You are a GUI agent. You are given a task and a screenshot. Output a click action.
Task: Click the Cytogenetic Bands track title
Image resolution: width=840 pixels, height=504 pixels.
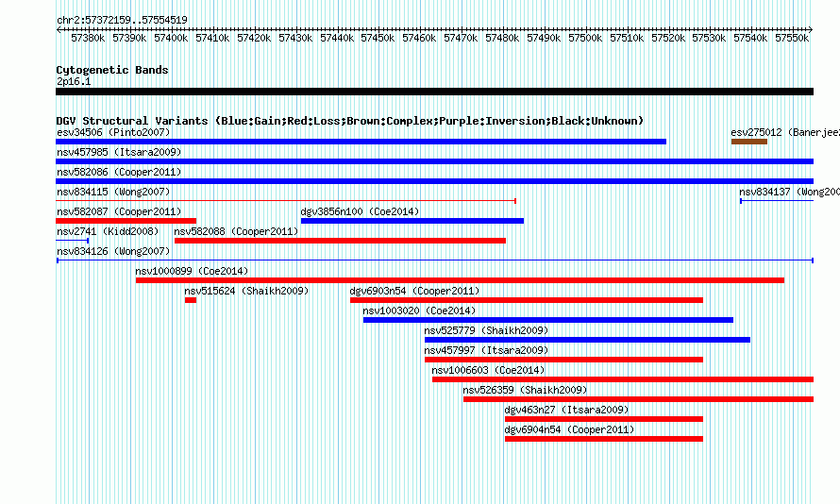click(112, 70)
